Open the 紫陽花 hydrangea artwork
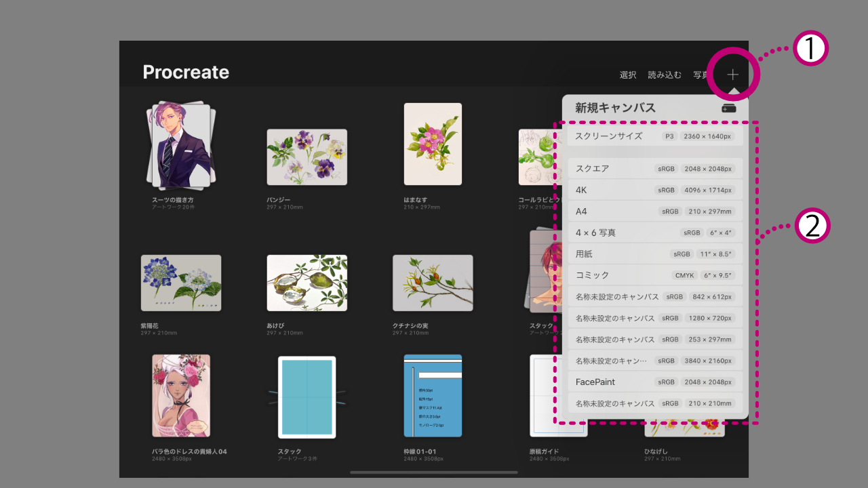 pos(181,283)
